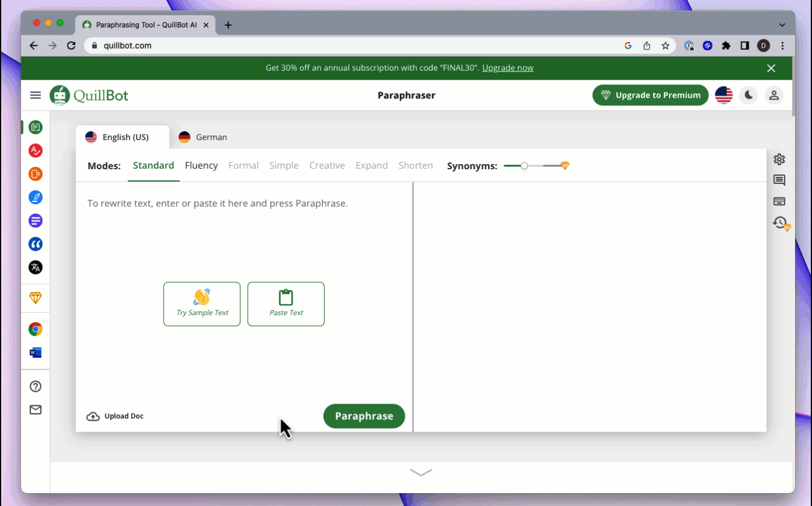This screenshot has height=506, width=812.
Task: Open the hamburger menu beside QuillBot logo
Action: (x=35, y=95)
